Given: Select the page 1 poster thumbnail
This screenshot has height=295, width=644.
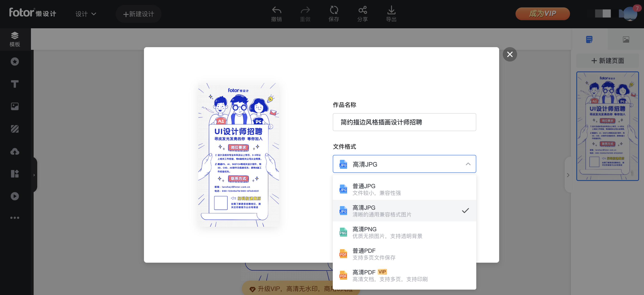Looking at the screenshot, I should coord(607,126).
